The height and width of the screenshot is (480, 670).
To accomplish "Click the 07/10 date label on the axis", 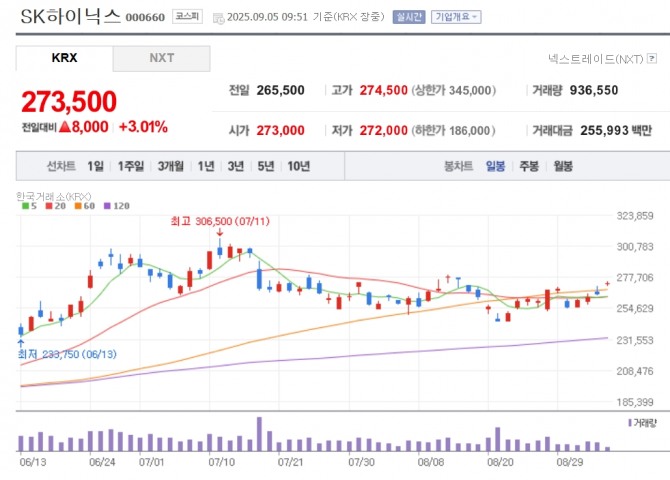I will (221, 462).
